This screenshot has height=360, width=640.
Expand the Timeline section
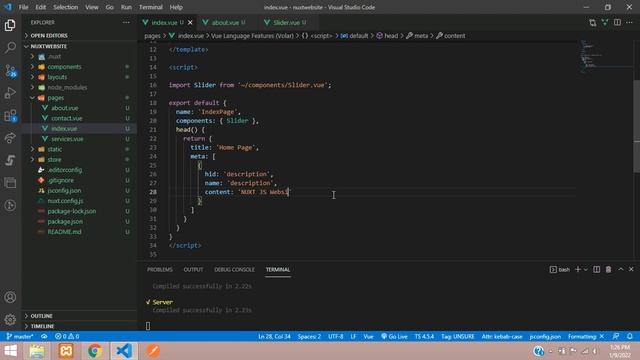(x=42, y=326)
